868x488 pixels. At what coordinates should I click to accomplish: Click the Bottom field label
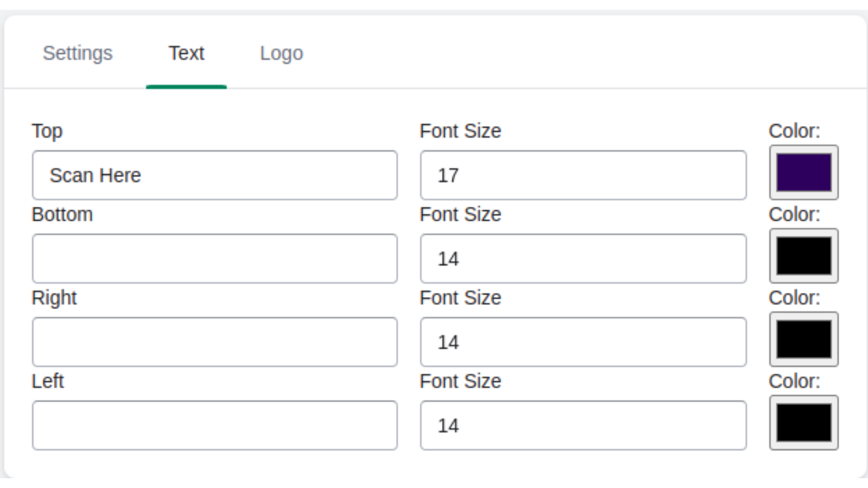coord(62,215)
